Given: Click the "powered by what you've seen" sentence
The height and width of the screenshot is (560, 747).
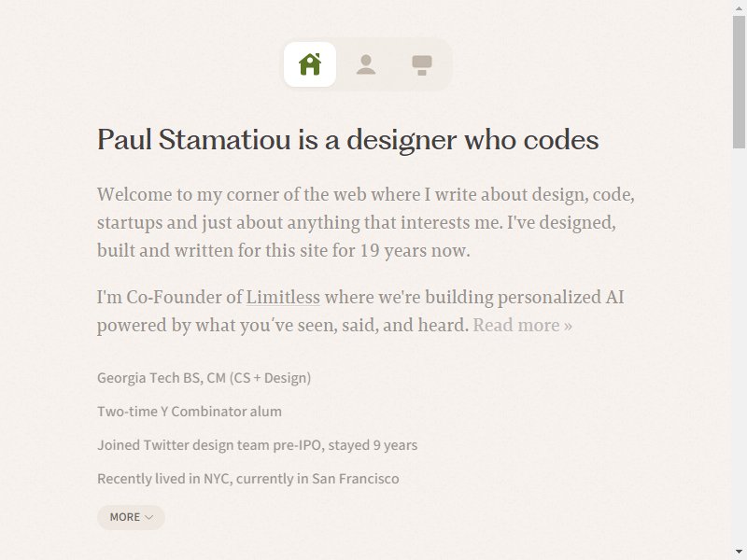Looking at the screenshot, I should [x=283, y=325].
